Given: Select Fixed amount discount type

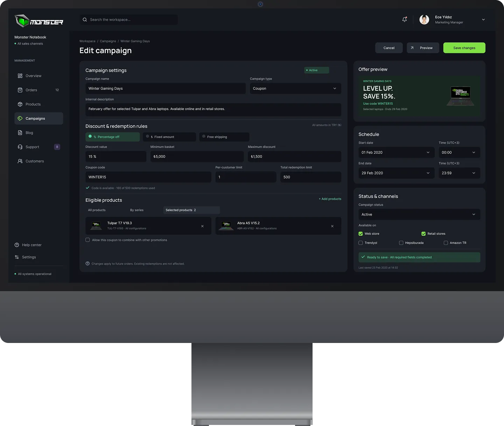Looking at the screenshot, I should click(x=169, y=137).
